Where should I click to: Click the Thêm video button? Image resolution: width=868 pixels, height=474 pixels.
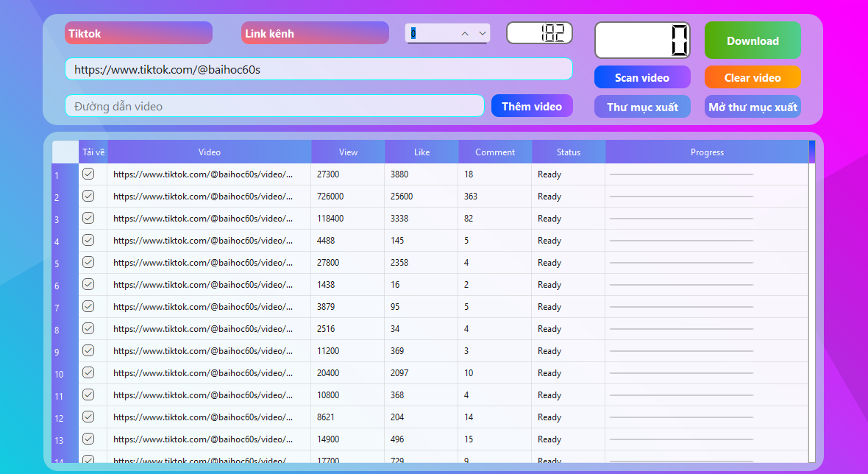532,106
